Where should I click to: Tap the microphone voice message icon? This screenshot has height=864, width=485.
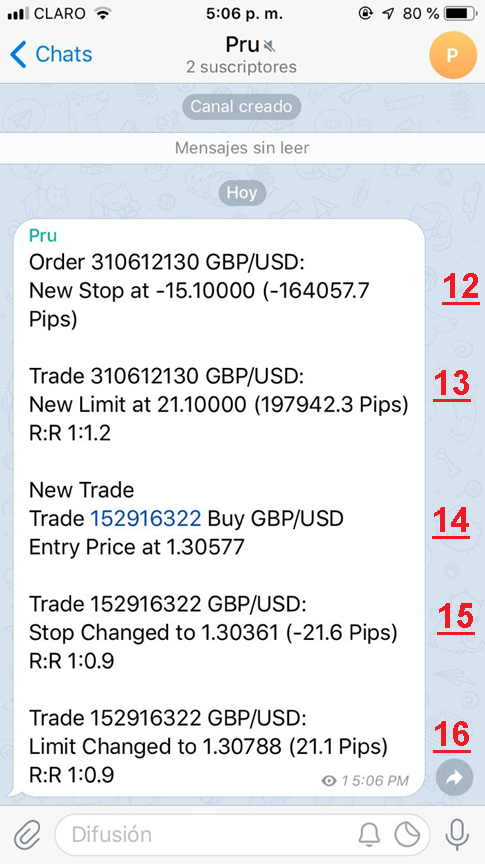point(457,835)
